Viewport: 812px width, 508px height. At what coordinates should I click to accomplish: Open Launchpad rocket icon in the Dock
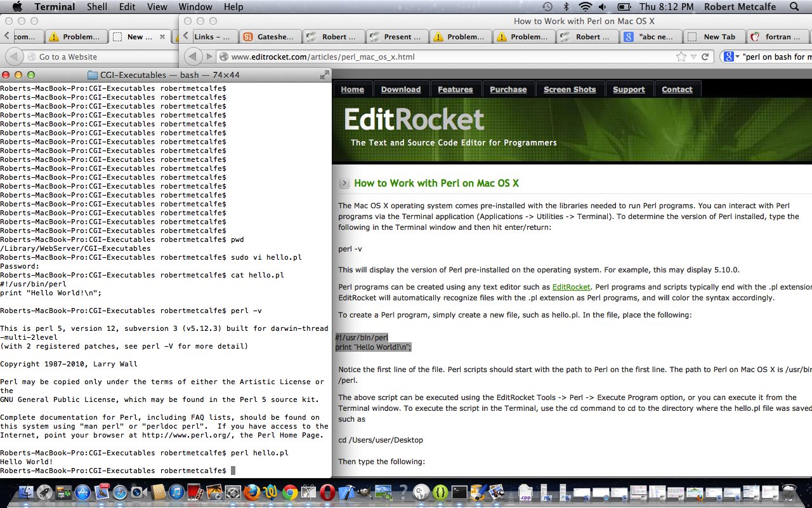(x=44, y=493)
